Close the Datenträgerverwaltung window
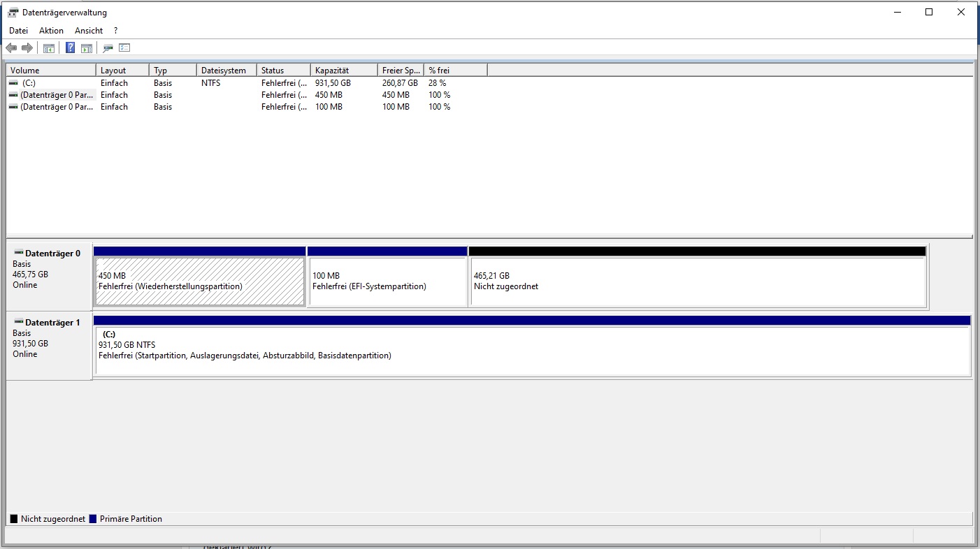980x549 pixels. tap(961, 12)
